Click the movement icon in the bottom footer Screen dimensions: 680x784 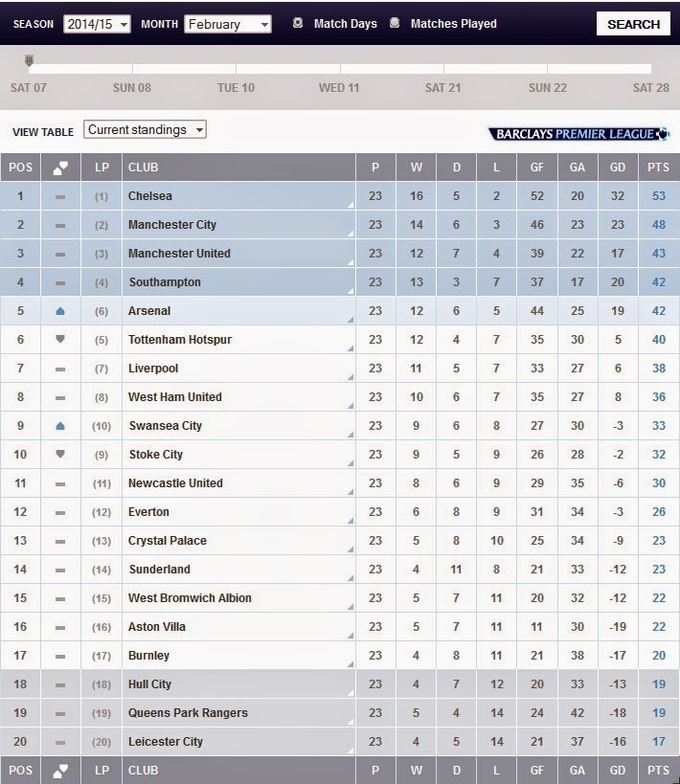point(60,770)
